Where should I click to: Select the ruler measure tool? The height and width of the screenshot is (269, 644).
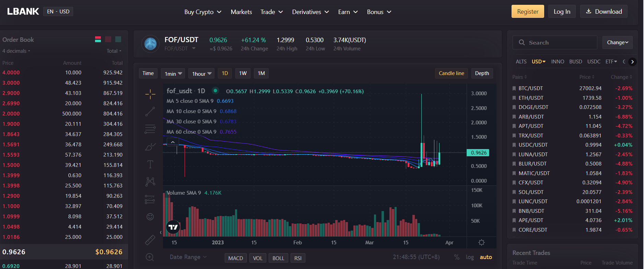pyautogui.click(x=150, y=240)
